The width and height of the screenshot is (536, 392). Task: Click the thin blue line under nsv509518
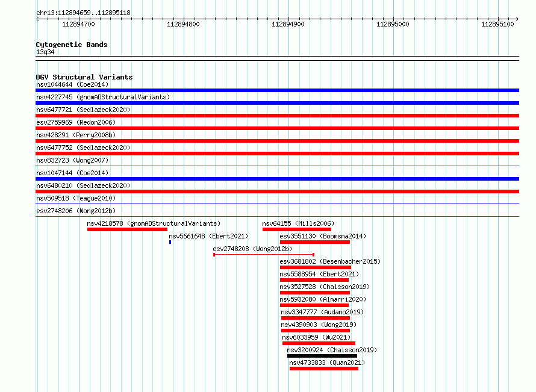tap(277, 204)
